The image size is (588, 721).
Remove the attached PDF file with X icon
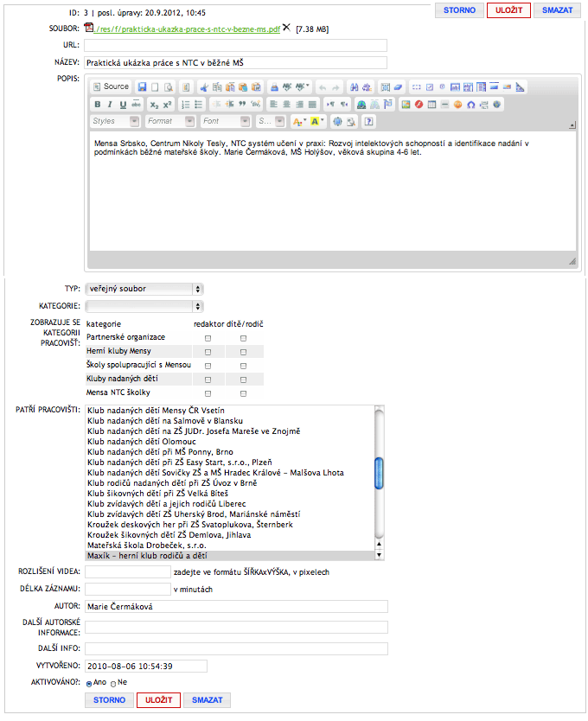[x=286, y=29]
